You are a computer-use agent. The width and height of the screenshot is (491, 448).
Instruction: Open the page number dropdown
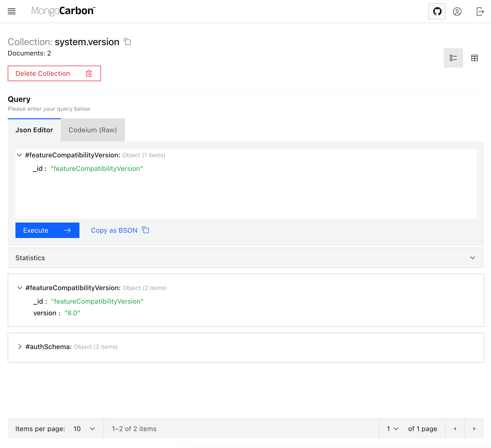[392, 429]
